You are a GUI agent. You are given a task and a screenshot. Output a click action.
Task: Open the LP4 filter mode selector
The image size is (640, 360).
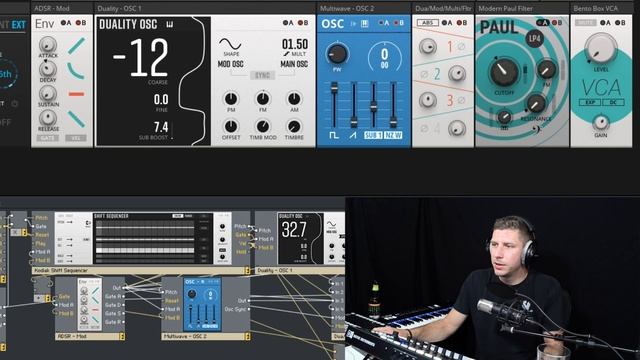coord(535,39)
